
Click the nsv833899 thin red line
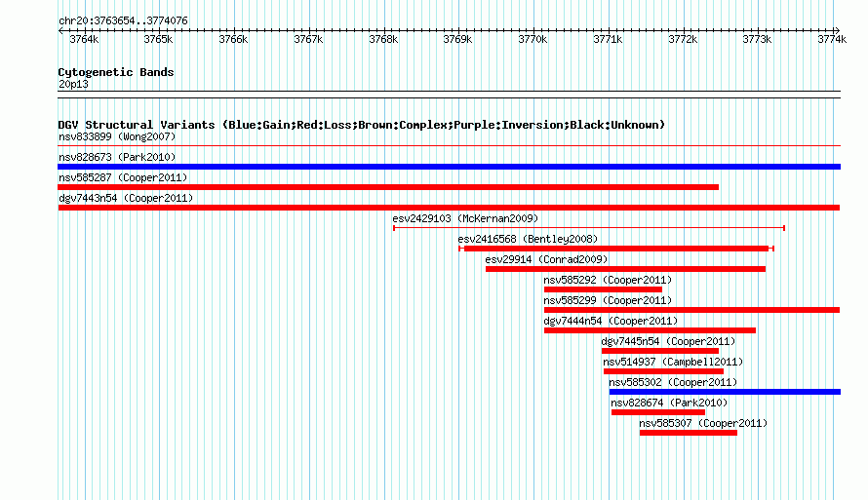[x=449, y=146]
